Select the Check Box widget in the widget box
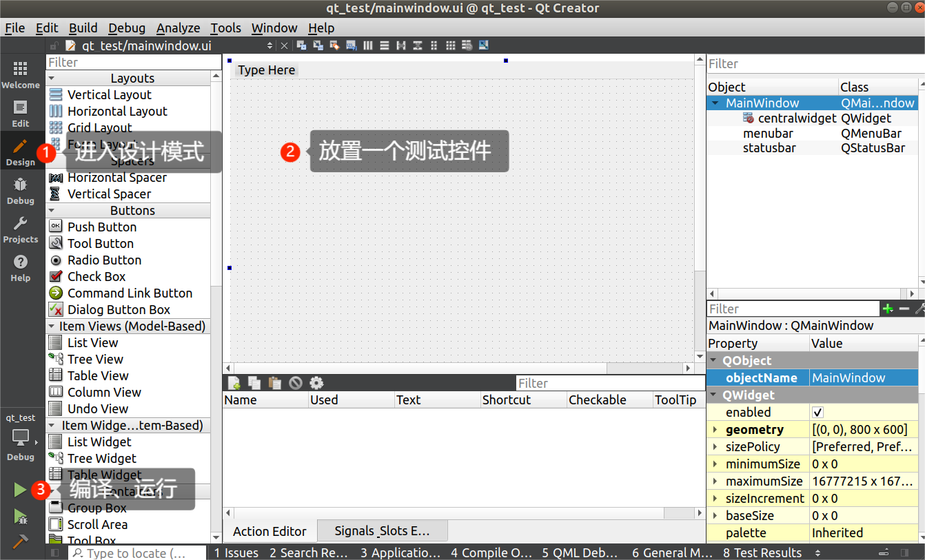Screen dimensions: 925x560 tap(96, 277)
